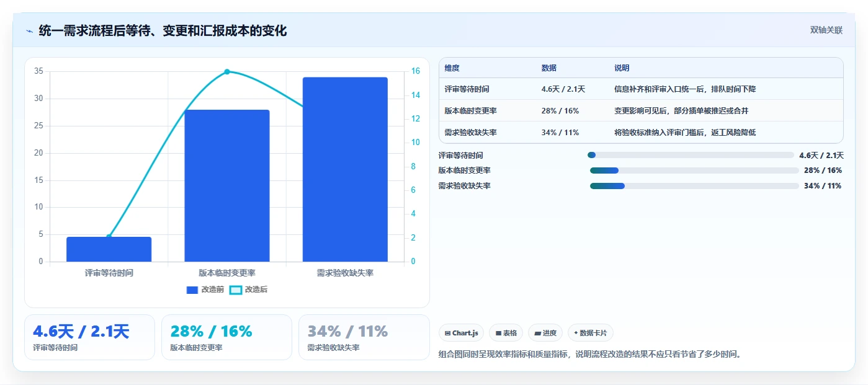Select the 数据卡片 tag

[591, 333]
